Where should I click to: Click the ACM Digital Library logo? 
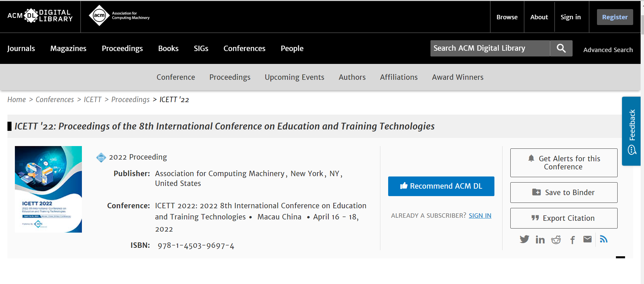(40, 16)
